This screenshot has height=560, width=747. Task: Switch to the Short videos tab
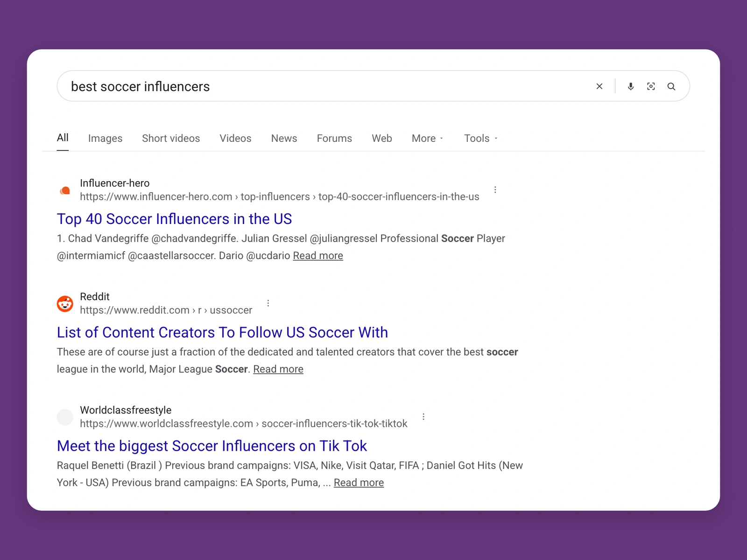(171, 139)
